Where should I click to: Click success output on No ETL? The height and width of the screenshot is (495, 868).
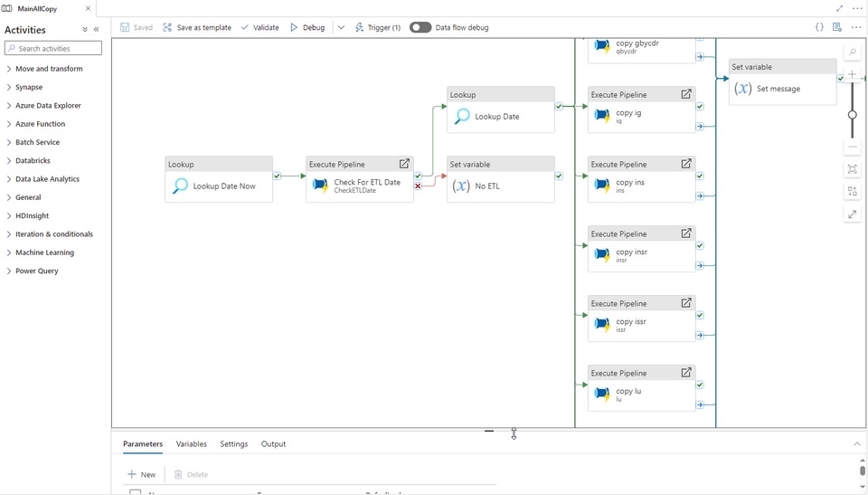559,176
